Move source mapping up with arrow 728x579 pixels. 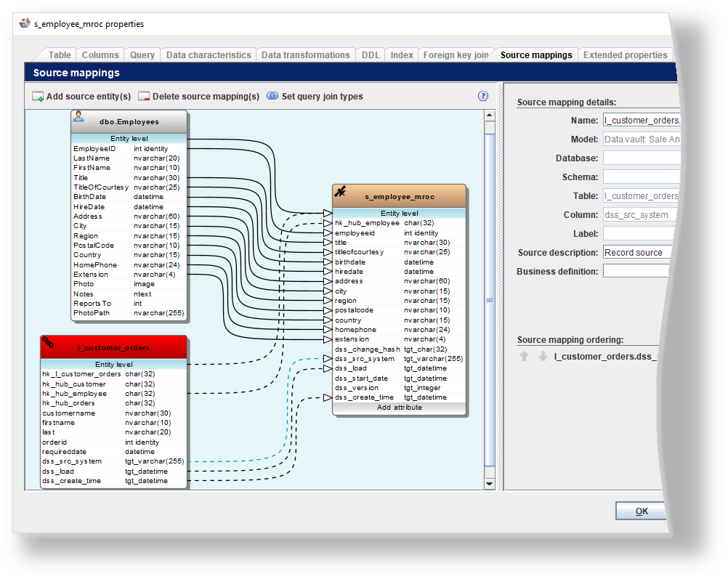tap(524, 356)
